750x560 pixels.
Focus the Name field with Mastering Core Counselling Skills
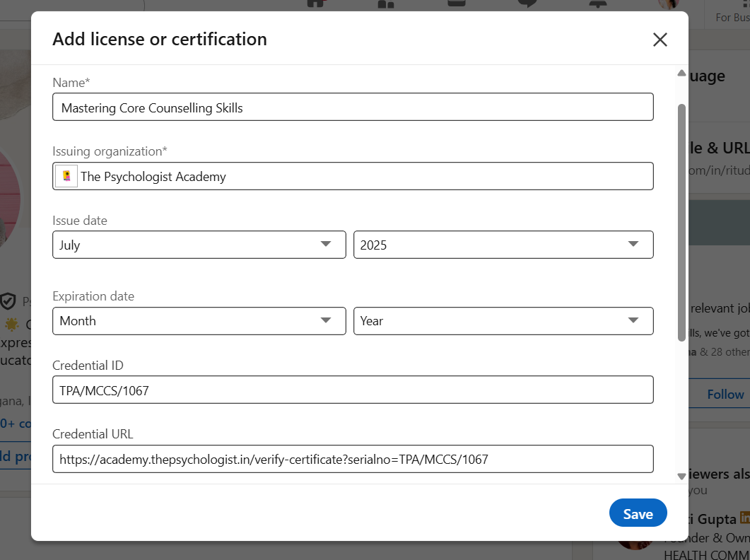tap(352, 107)
